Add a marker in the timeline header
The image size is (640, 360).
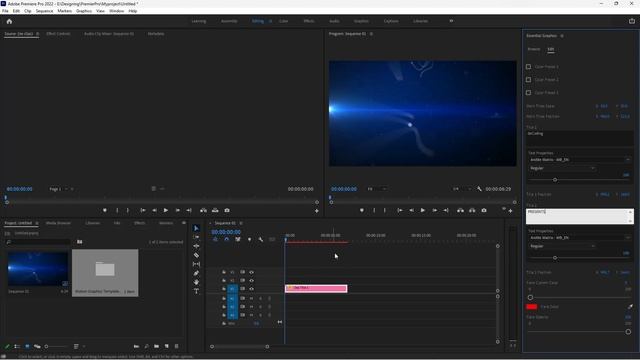249,239
